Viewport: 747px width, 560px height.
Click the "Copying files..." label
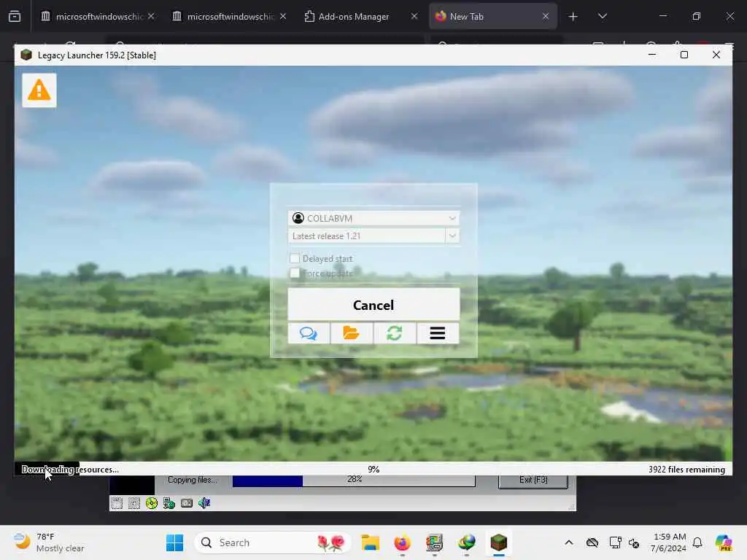[192, 480]
